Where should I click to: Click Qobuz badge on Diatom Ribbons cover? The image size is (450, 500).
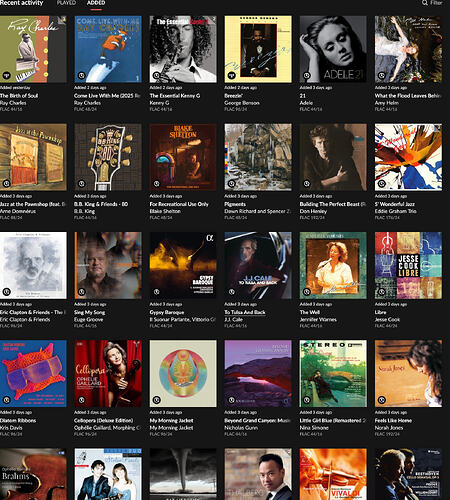tap(6, 400)
